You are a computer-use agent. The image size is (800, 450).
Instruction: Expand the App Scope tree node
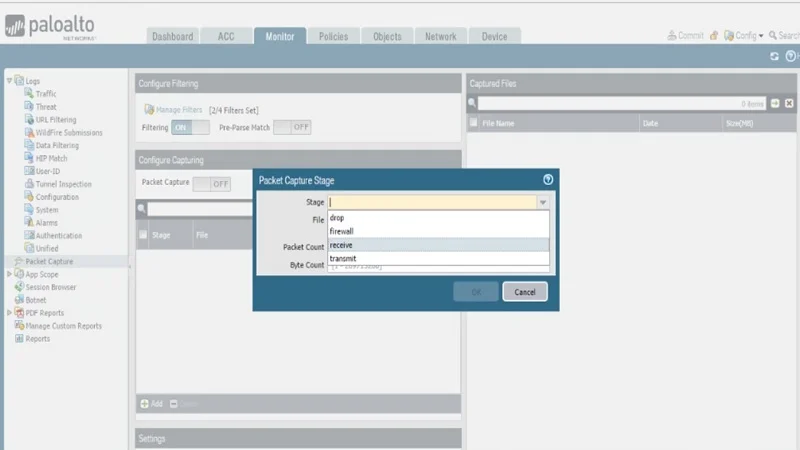click(9, 274)
